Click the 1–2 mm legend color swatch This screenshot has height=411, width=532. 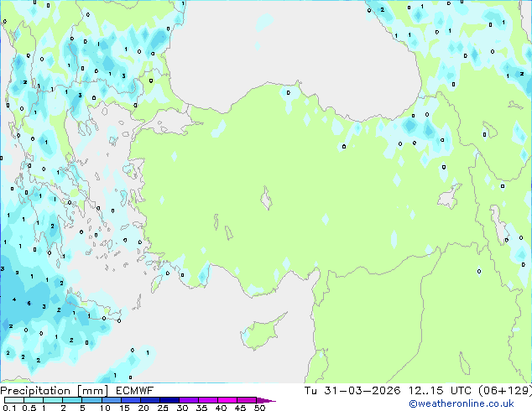tap(53, 400)
